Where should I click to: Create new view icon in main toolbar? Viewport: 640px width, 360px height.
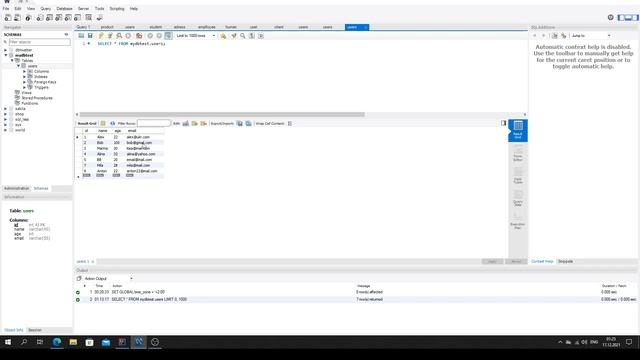click(x=58, y=18)
